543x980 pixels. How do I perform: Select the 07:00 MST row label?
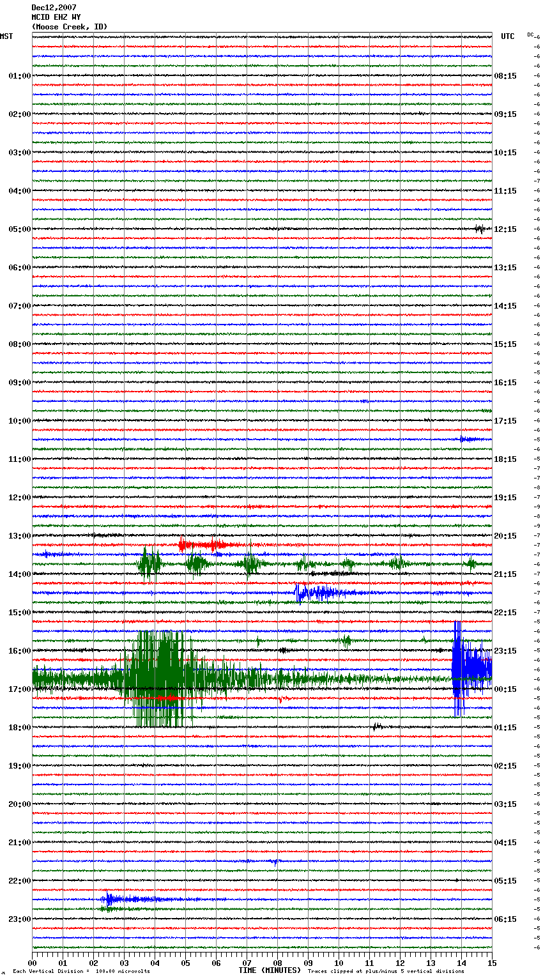[x=20, y=306]
